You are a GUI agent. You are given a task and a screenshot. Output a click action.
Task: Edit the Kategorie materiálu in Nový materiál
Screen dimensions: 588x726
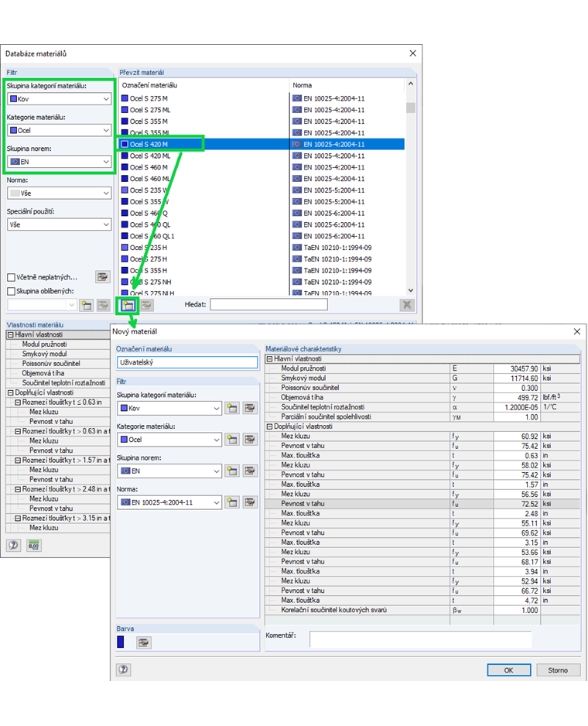click(250, 440)
